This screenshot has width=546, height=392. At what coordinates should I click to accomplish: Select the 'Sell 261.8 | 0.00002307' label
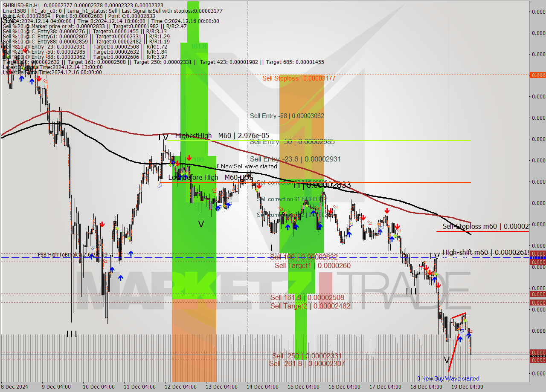point(307,363)
